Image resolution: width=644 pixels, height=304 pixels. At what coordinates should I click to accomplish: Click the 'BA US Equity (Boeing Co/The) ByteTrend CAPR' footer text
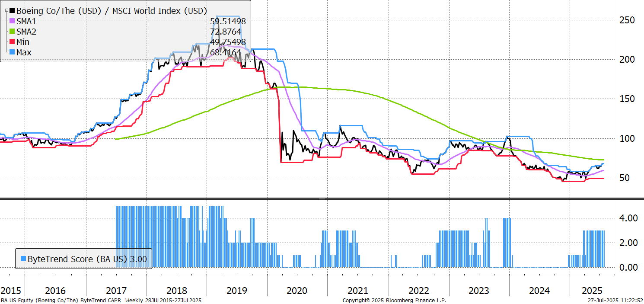coord(61,300)
